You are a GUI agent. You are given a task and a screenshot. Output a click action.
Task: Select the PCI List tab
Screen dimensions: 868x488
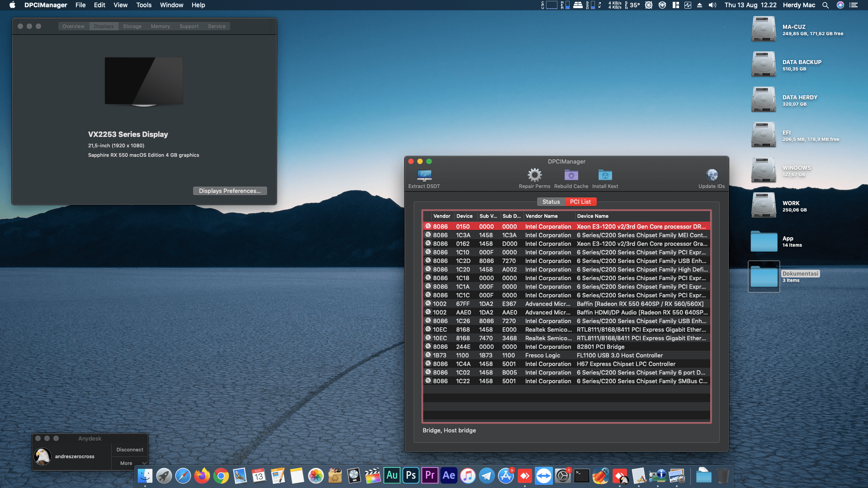[580, 202]
